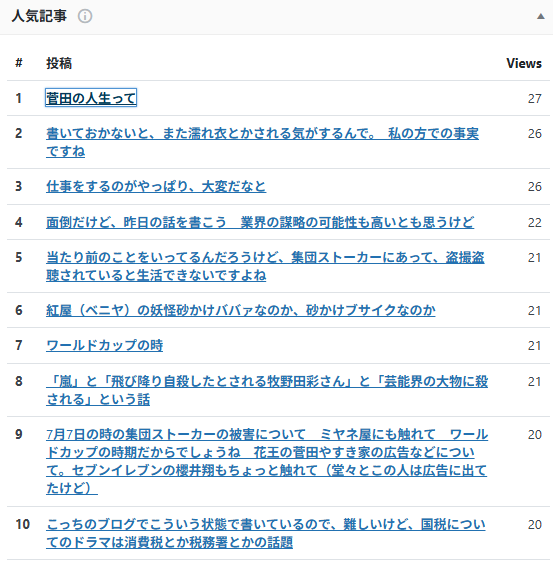Click the 20 views count for rank 9
The image size is (553, 576).
[535, 435]
